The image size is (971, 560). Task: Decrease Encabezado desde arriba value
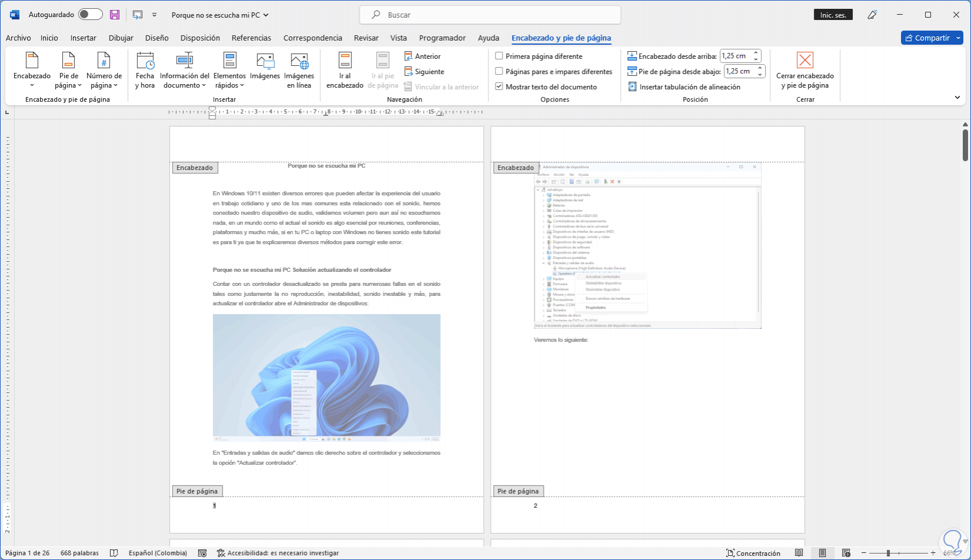756,59
